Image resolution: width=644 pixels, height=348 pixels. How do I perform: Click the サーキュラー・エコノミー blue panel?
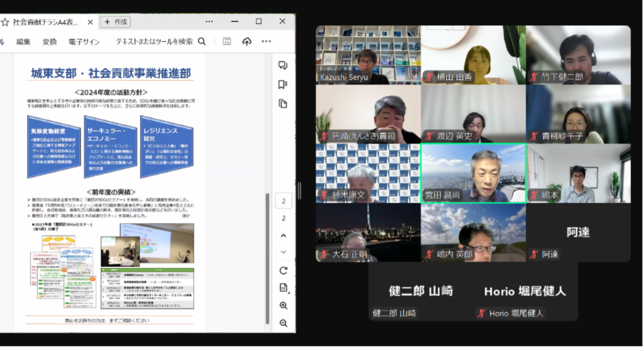111,147
